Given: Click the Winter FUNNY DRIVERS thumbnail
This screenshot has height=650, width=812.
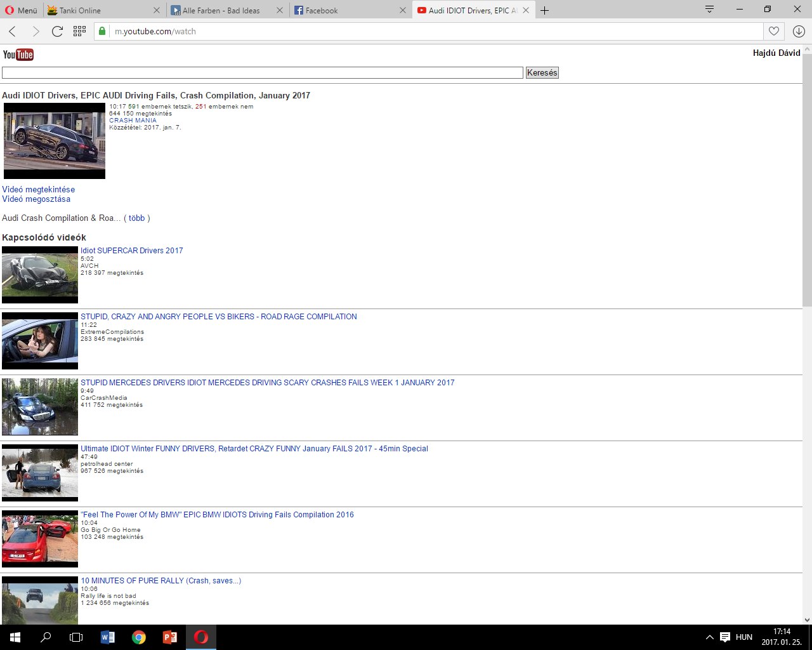Looking at the screenshot, I should 40,473.
